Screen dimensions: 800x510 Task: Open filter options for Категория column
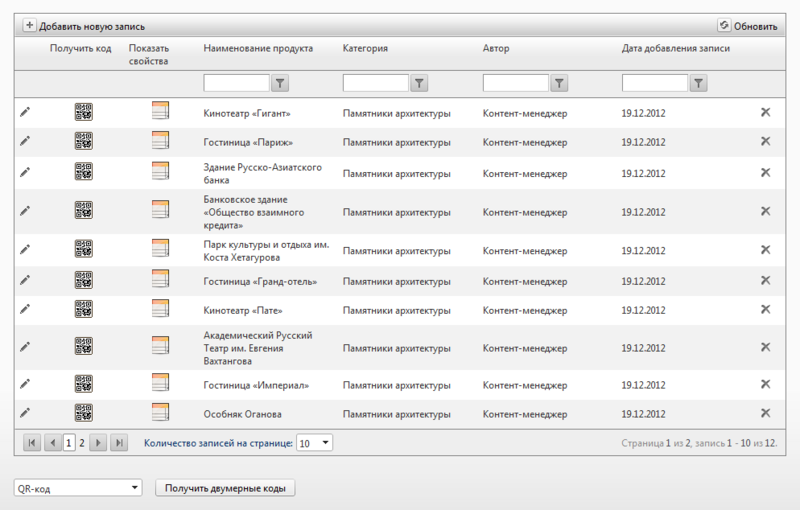coord(419,83)
